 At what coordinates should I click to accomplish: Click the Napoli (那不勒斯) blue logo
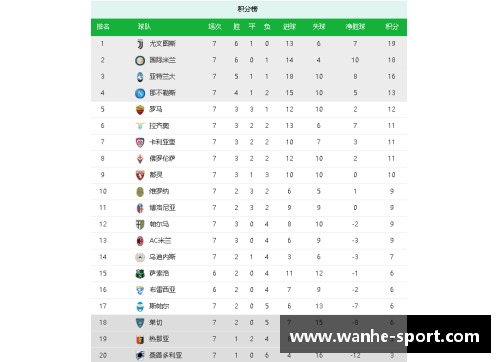(140, 93)
